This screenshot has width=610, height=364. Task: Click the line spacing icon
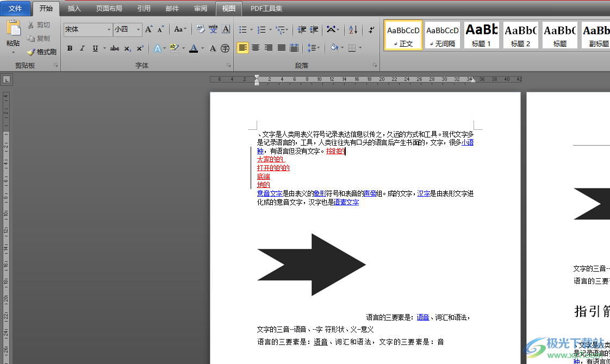(x=311, y=48)
